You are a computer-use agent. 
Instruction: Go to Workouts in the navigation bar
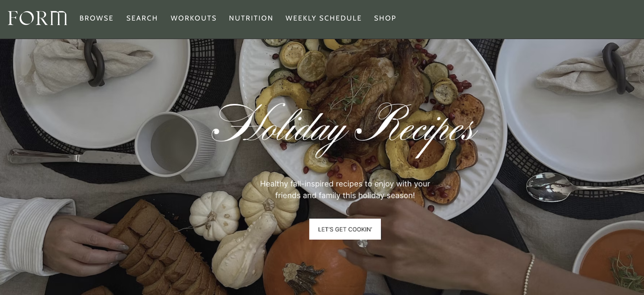[193, 18]
